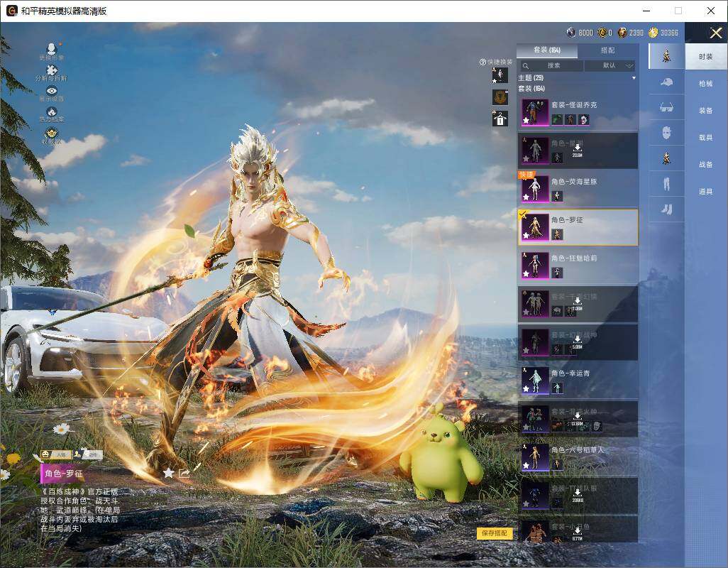Viewport: 728px width, 568px height.
Task: Expand the 主题 (29) section arrow
Action: pyautogui.click(x=634, y=78)
